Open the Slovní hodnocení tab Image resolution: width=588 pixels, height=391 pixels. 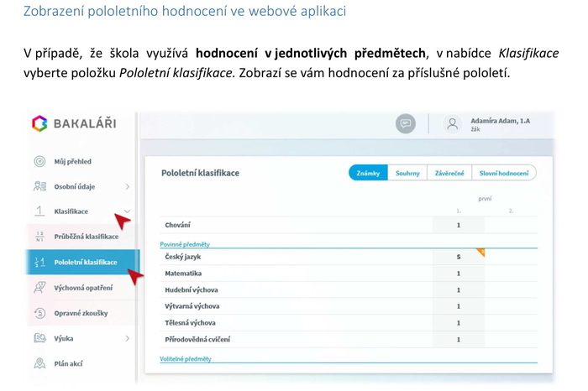pyautogui.click(x=504, y=173)
